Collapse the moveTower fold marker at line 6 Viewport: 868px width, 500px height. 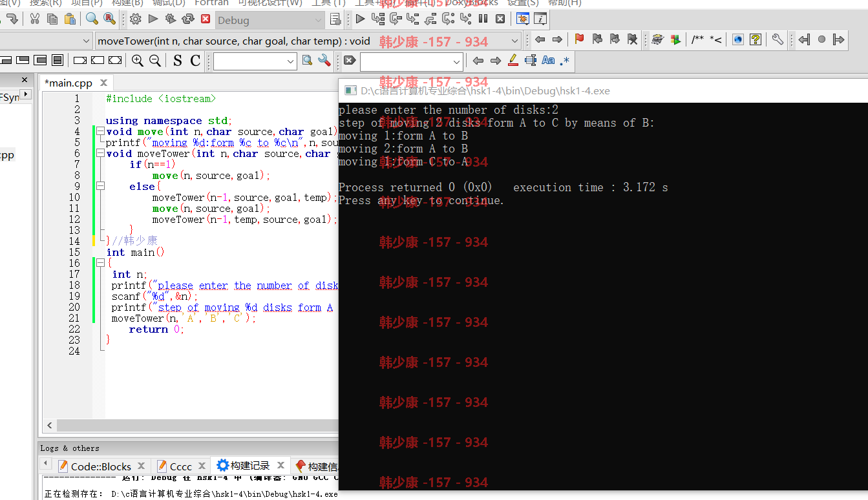(x=100, y=154)
